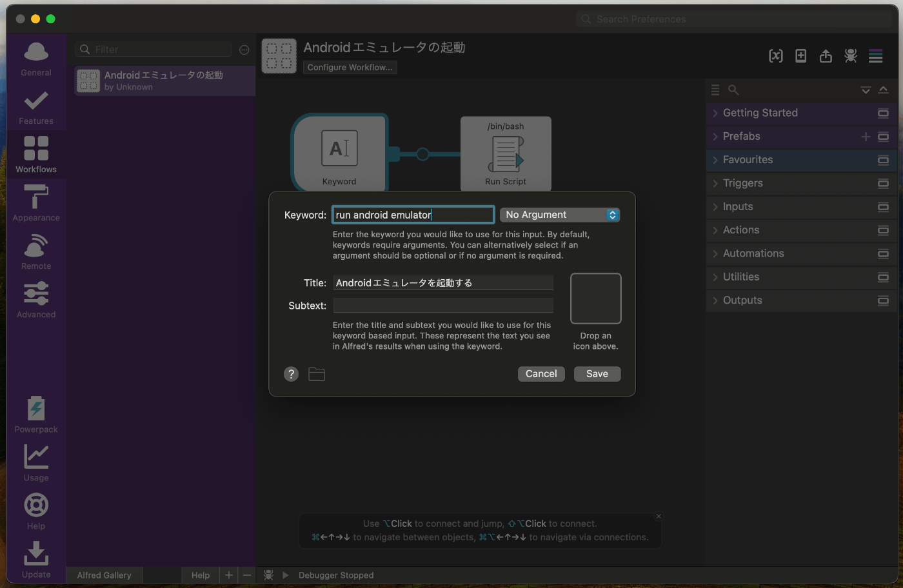903x588 pixels.
Task: Toggle the Favourites section view icon
Action: click(x=883, y=160)
